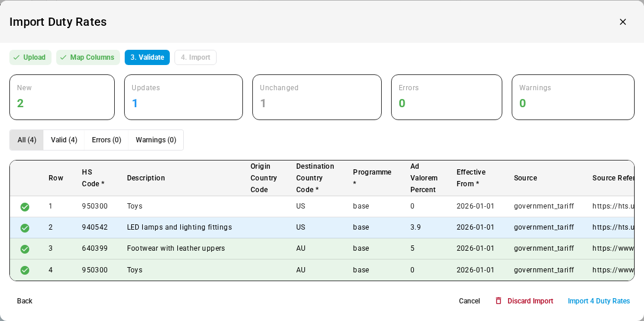The width and height of the screenshot is (644, 321).
Task: Click the Description column header
Action: tap(146, 178)
